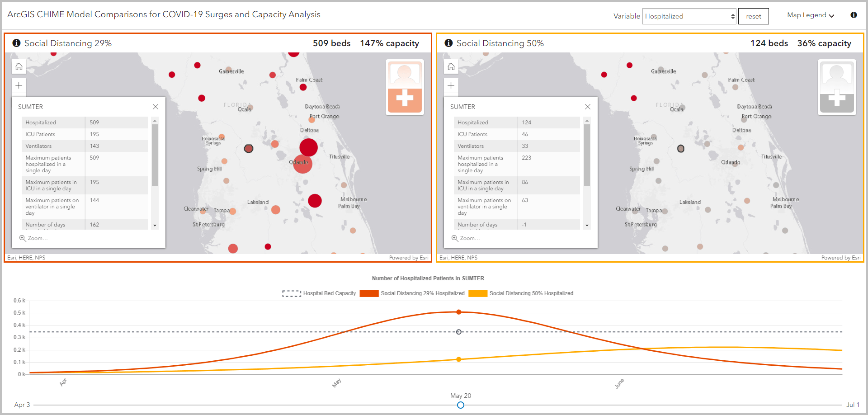Image resolution: width=868 pixels, height=415 pixels.
Task: Zoom in on the left map
Action: click(19, 85)
